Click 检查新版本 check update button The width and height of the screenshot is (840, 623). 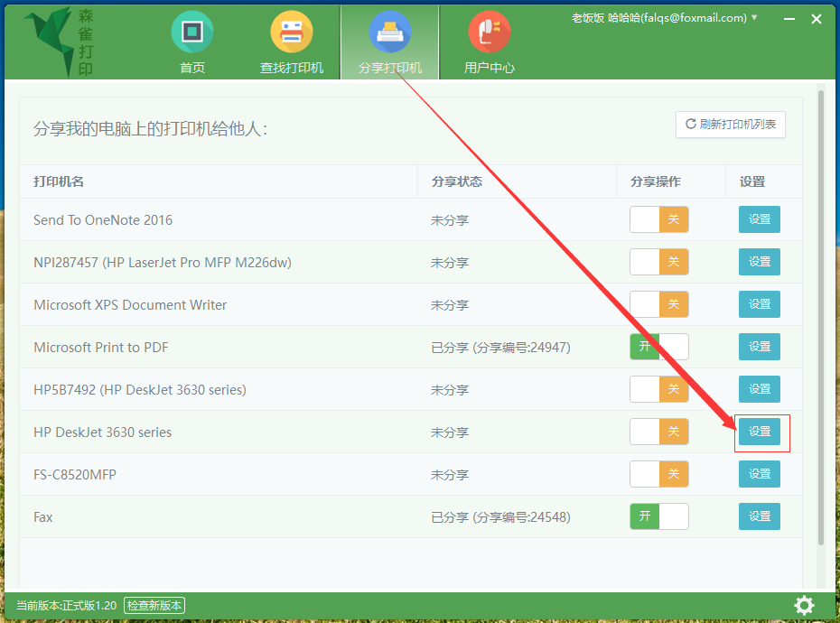click(x=154, y=605)
